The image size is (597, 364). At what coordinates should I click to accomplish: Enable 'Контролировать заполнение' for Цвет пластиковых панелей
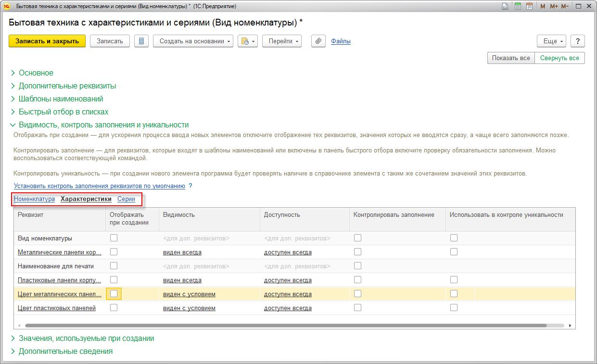click(x=357, y=307)
